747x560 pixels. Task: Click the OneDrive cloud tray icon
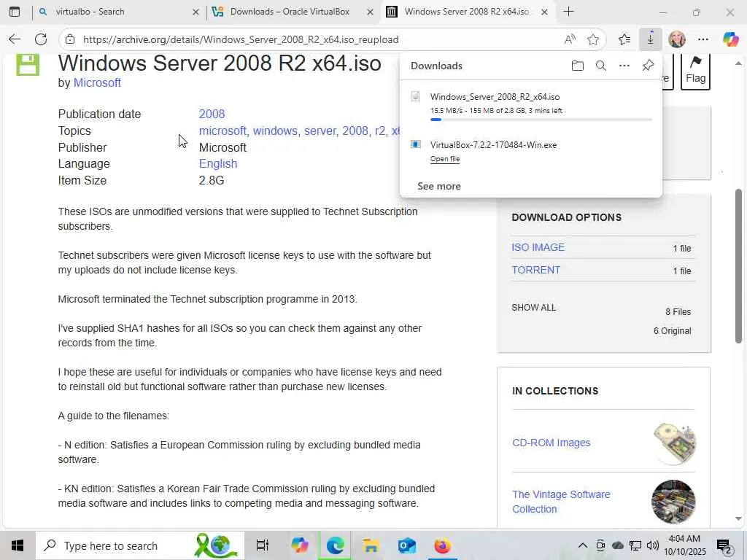click(x=618, y=545)
